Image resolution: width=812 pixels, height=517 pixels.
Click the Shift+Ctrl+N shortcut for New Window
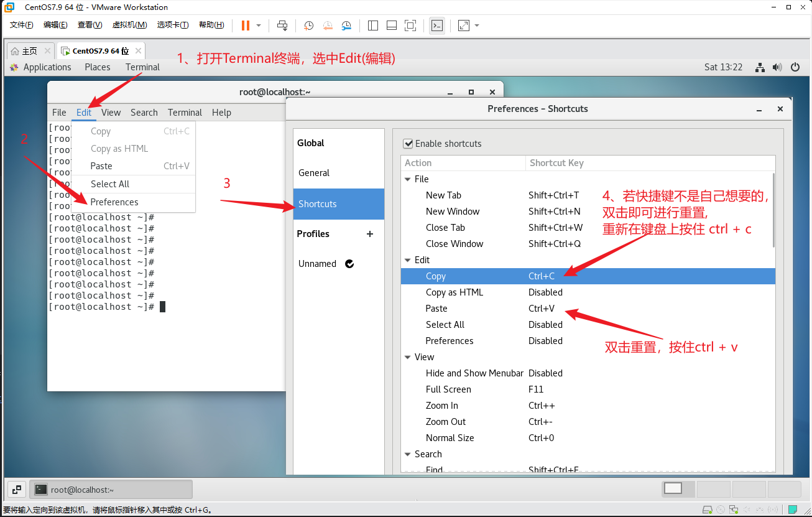pyautogui.click(x=555, y=212)
